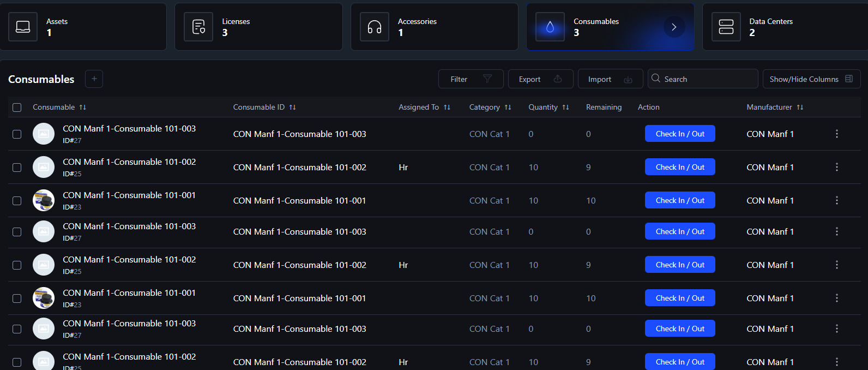Expand the Consumables card chevron arrow
The width and height of the screenshot is (868, 370).
coord(674,27)
